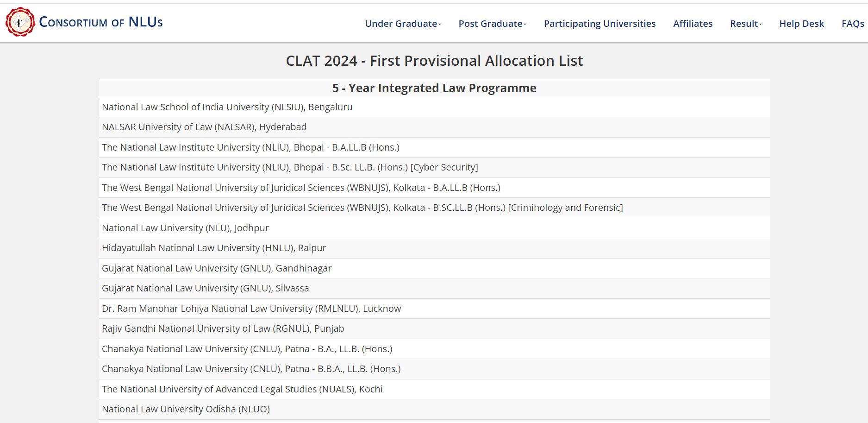Open RMLNLU Lucknow allocation list
Screen dimensions: 868x423
(251, 309)
